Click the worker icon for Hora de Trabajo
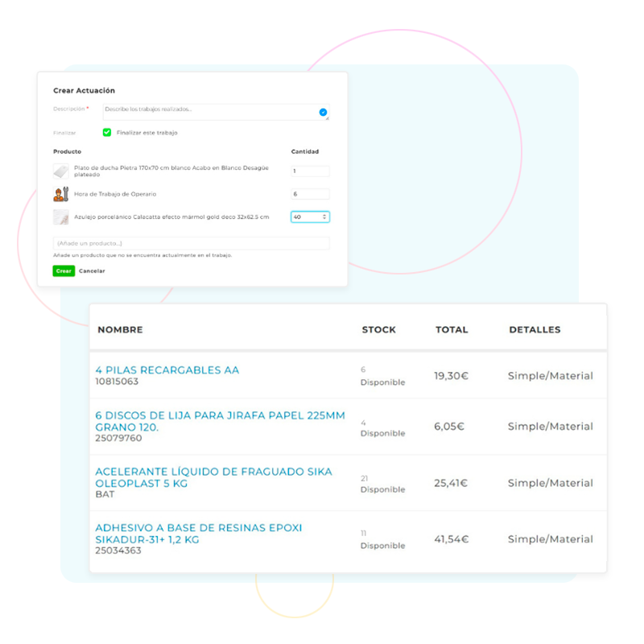 click(x=61, y=194)
